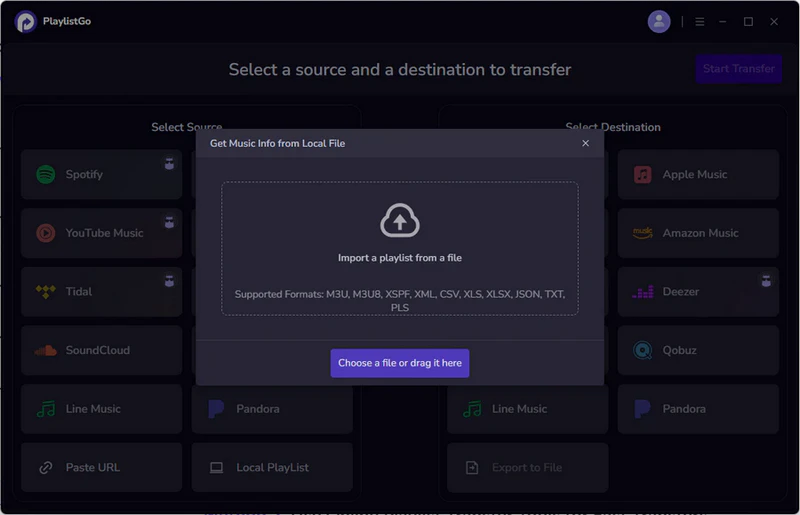Click the SoundCloud cloud logo
This screenshot has width=800, height=515.
coord(45,350)
